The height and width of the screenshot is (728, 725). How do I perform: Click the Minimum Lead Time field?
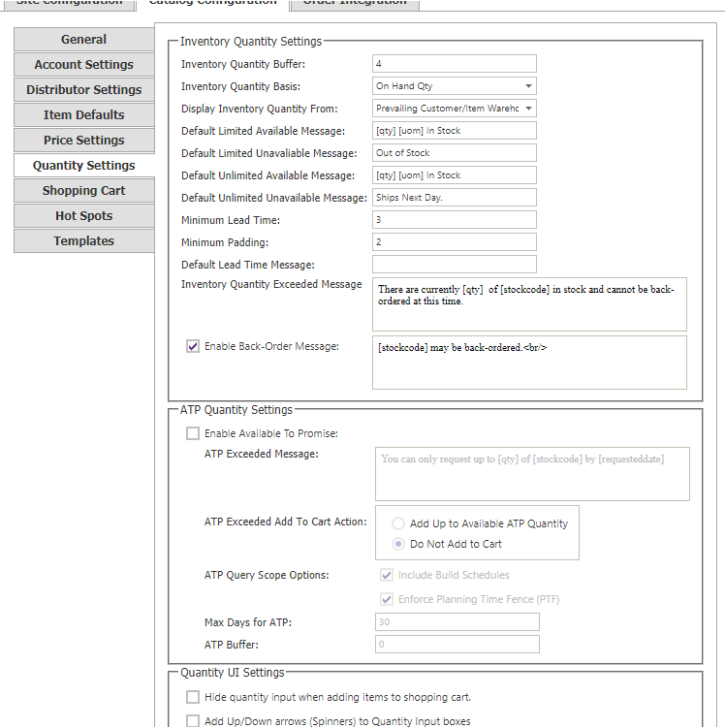pyautogui.click(x=454, y=220)
